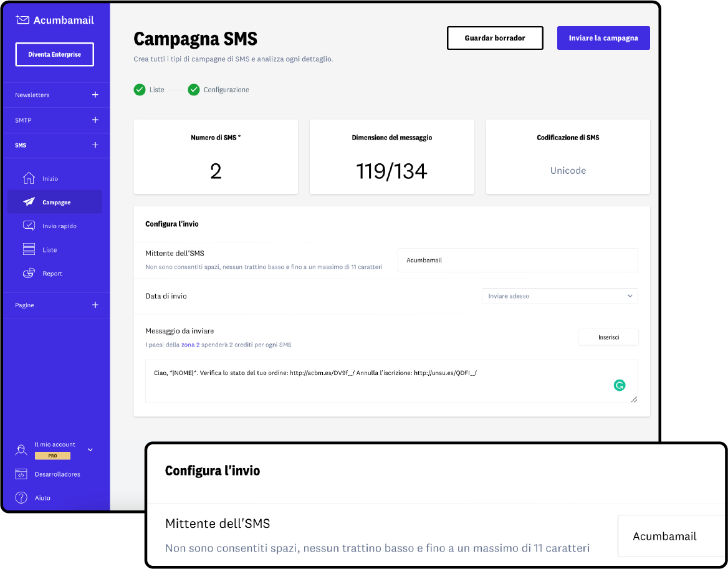The image size is (728, 569).
Task: Expand the Newsletters section
Action: (95, 95)
